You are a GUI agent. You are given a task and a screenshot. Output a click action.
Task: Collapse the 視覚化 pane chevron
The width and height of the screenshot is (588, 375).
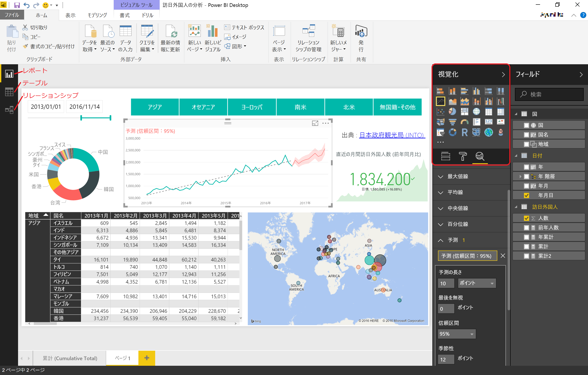[x=503, y=75]
